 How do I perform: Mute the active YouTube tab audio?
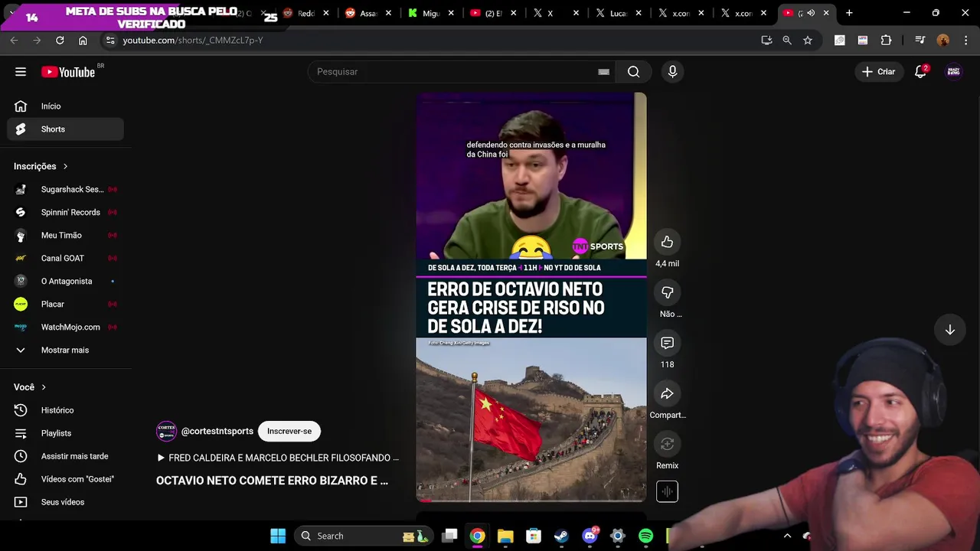click(x=811, y=13)
